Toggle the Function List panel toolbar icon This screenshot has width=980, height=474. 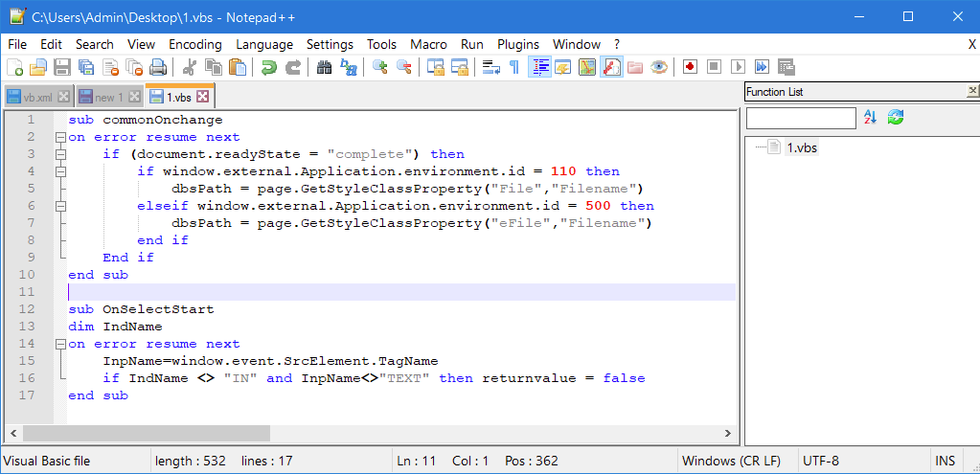coord(611,67)
